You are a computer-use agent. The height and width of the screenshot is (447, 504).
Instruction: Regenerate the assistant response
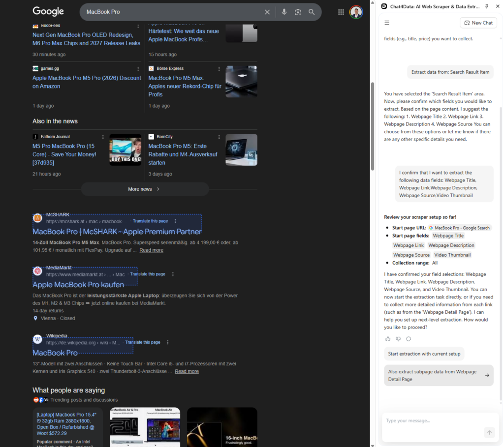coord(409,339)
